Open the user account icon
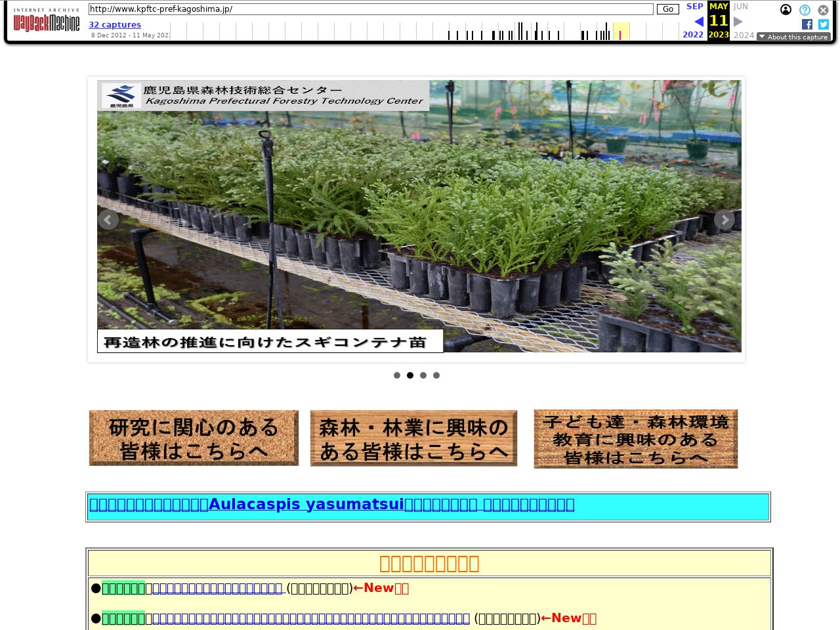 786,10
